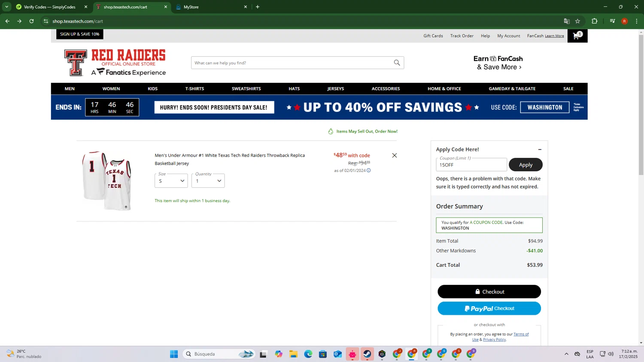The image size is (644, 362).
Task: Click Earn FanCash & Save More banner
Action: tap(498, 63)
